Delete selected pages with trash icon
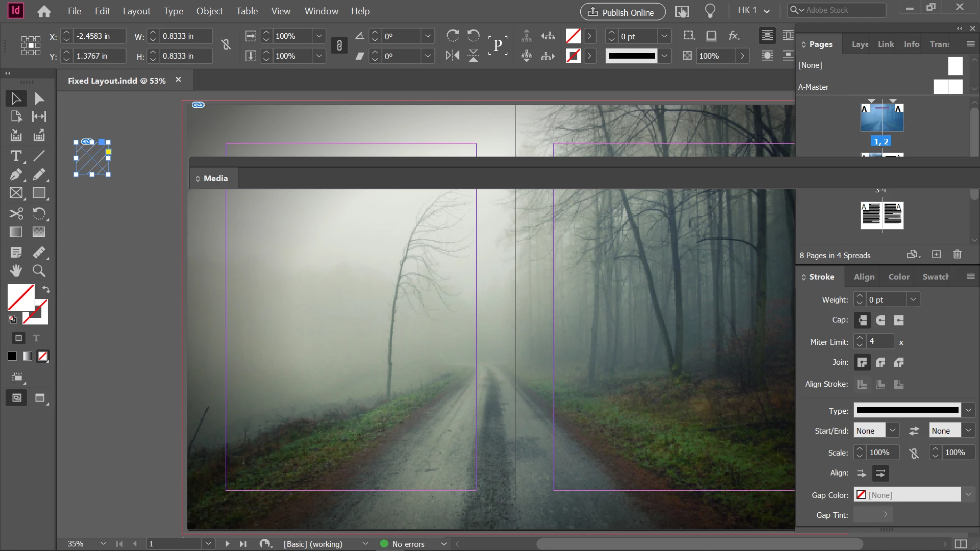This screenshot has width=980, height=551. 957,255
